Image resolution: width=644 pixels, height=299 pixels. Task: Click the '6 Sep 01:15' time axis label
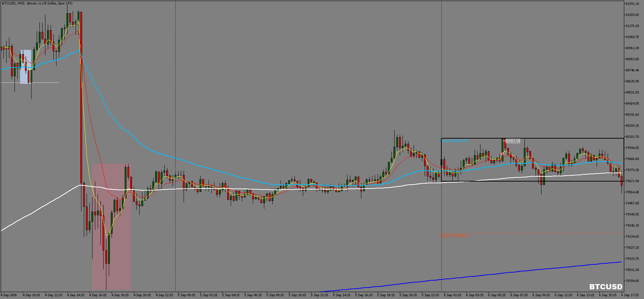[x=452, y=295]
